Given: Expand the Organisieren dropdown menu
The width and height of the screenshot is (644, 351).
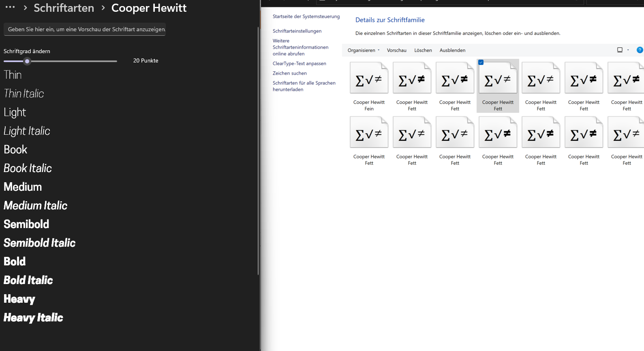Looking at the screenshot, I should [364, 50].
